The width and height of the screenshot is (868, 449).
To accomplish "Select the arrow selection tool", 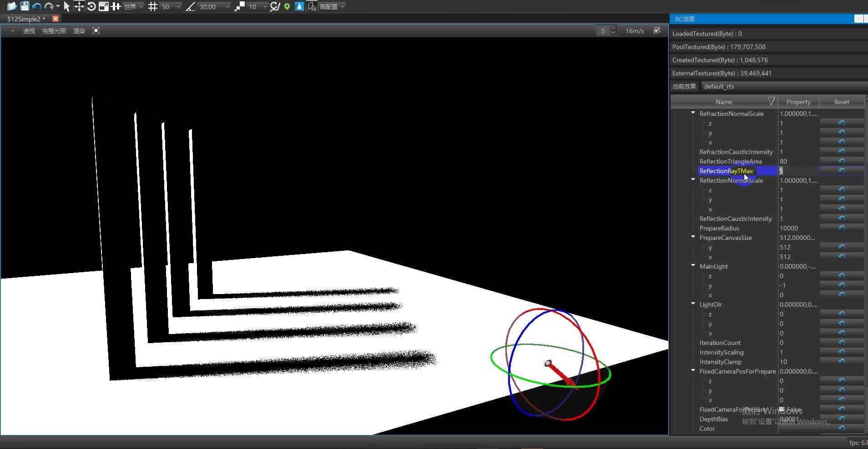I will 67,6.
